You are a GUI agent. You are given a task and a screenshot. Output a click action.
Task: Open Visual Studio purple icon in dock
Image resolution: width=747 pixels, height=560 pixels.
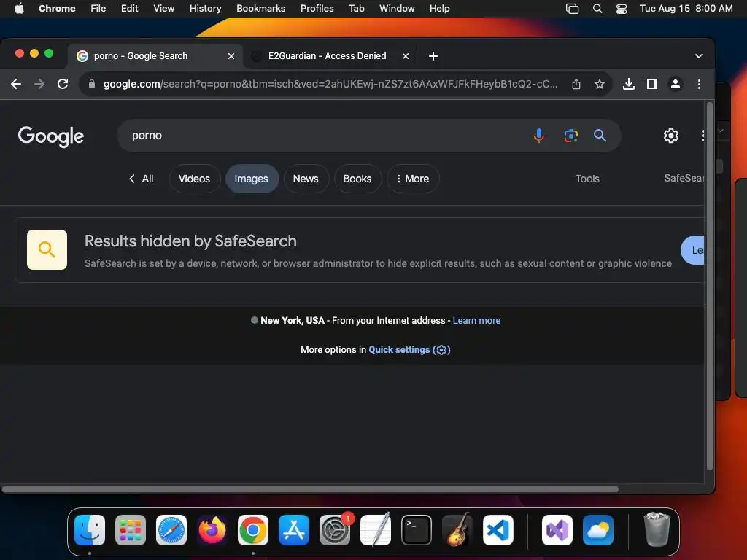(x=557, y=530)
